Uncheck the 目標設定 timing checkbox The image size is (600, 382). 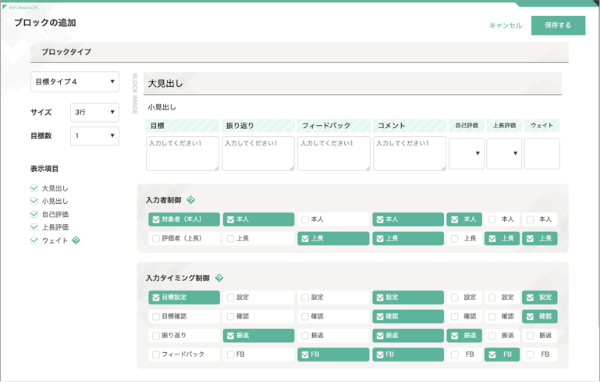point(184,297)
